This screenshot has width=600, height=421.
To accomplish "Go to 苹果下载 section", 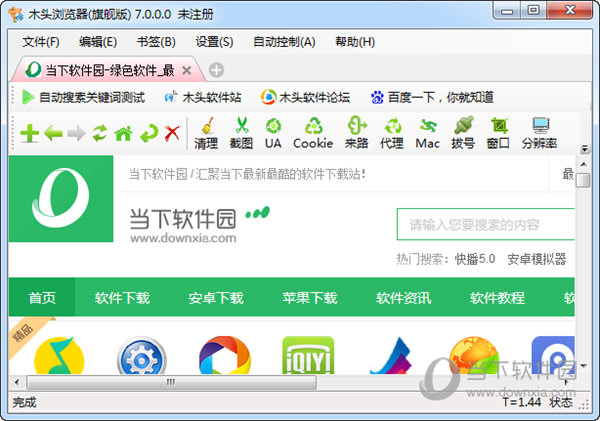I will [x=310, y=297].
